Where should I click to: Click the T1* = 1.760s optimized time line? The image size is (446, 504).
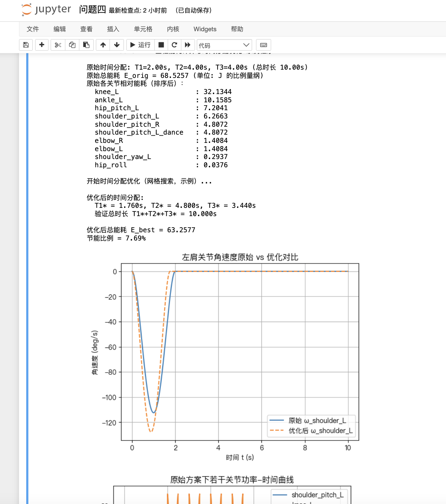[175, 206]
